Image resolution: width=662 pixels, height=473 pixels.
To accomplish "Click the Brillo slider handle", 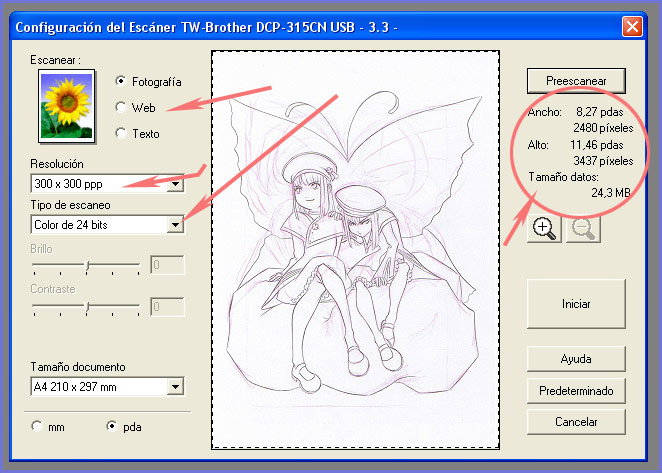I will (87, 266).
